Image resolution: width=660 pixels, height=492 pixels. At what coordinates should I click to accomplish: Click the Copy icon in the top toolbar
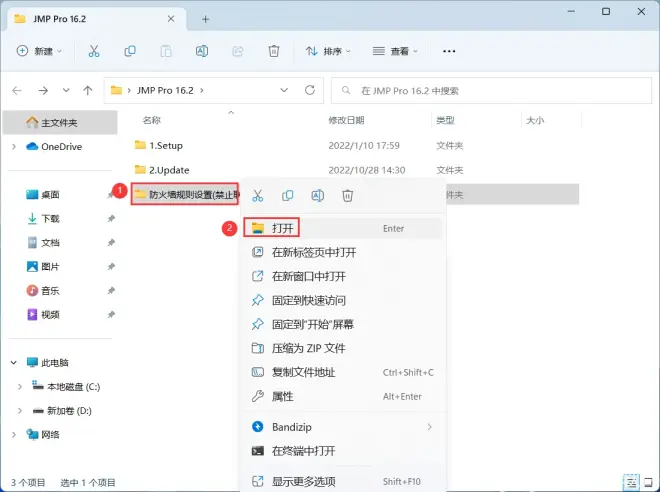click(x=130, y=51)
